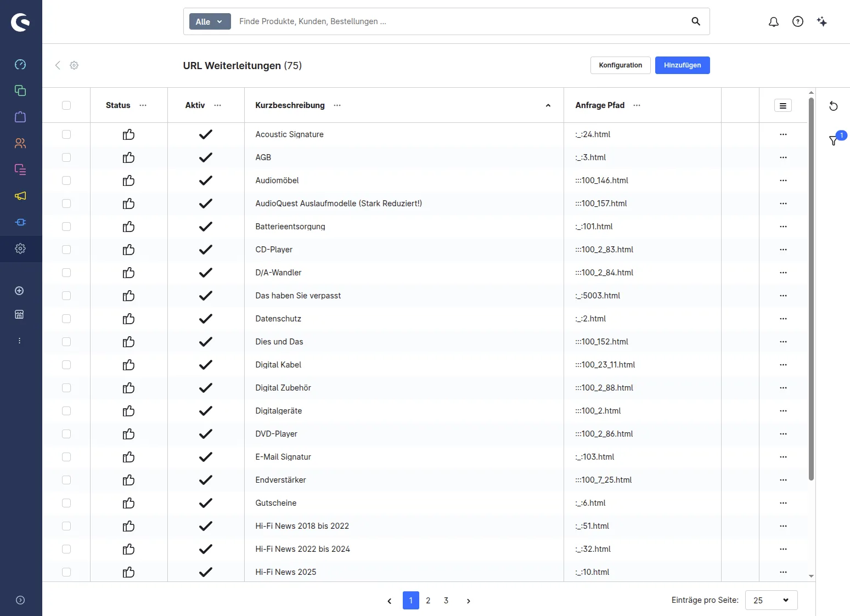Select the Digital Kabel row checkbox
Screen dimensions: 850x616
66,365
